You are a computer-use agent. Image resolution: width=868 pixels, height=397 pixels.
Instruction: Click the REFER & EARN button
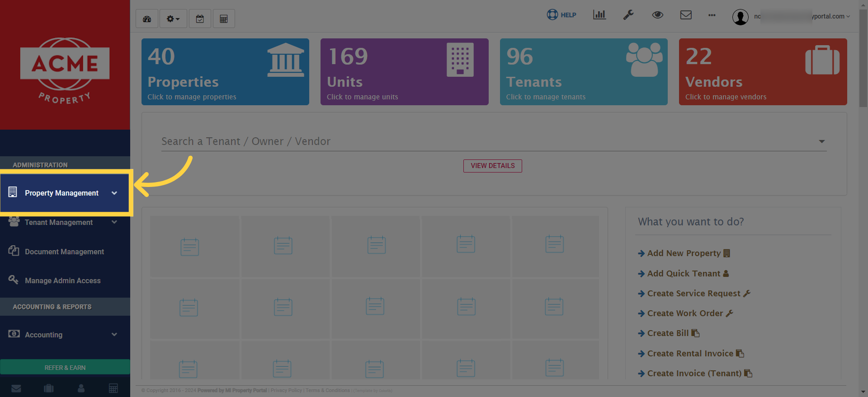tap(65, 367)
